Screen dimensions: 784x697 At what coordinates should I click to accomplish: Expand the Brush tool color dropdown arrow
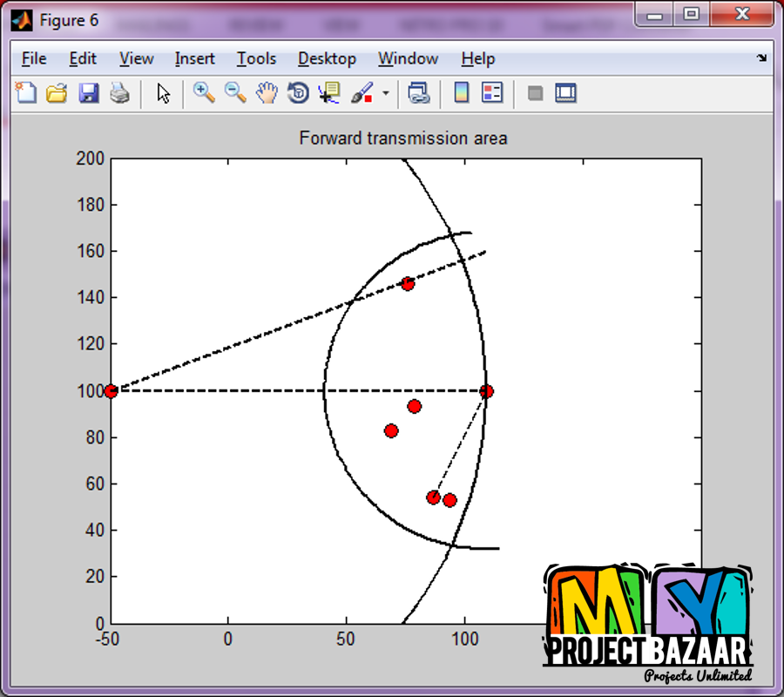coord(386,93)
